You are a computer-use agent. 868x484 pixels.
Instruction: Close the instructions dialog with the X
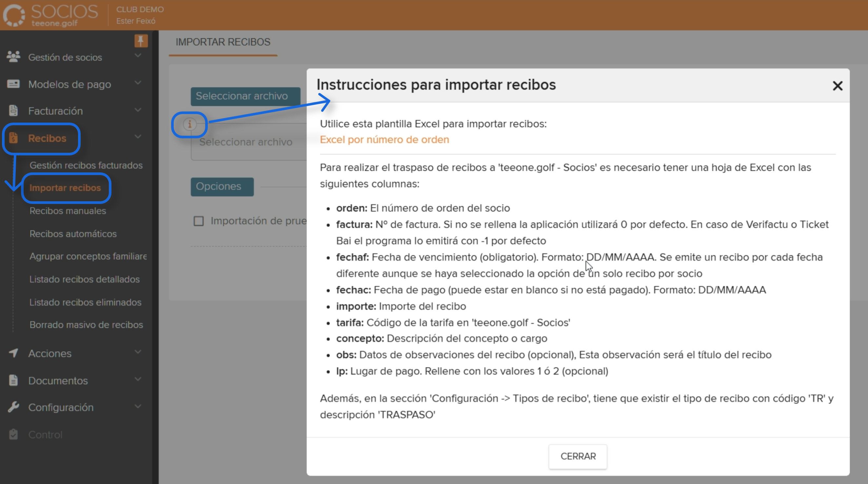[837, 86]
